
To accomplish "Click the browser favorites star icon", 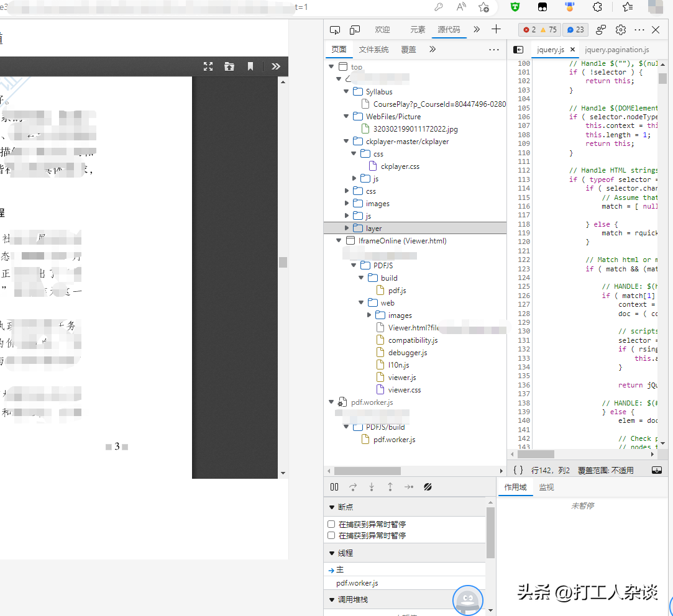I will [x=483, y=7].
